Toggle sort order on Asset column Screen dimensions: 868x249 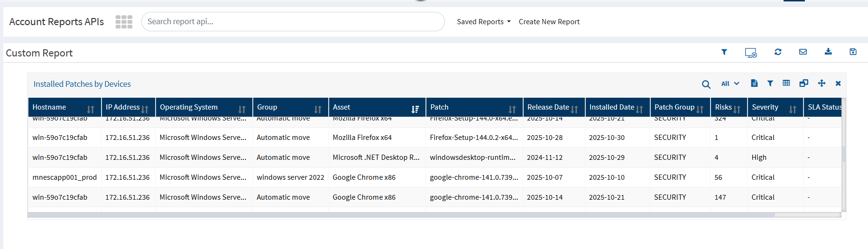point(415,110)
